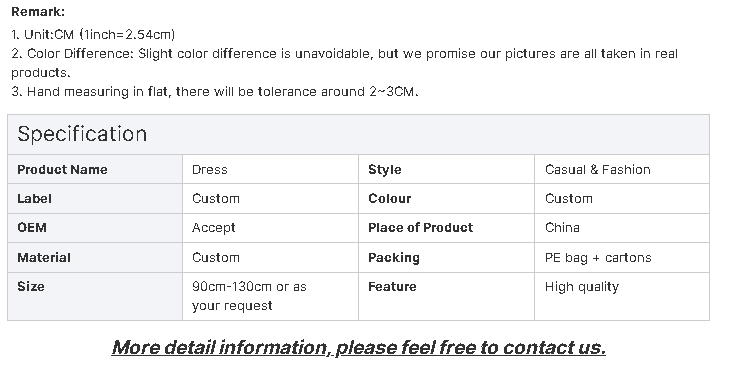Click the Dress value cell
This screenshot has height=365, width=735.
tap(270, 169)
